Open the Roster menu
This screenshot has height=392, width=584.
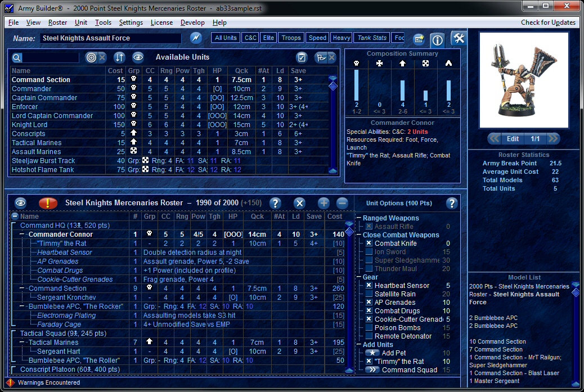coord(57,22)
